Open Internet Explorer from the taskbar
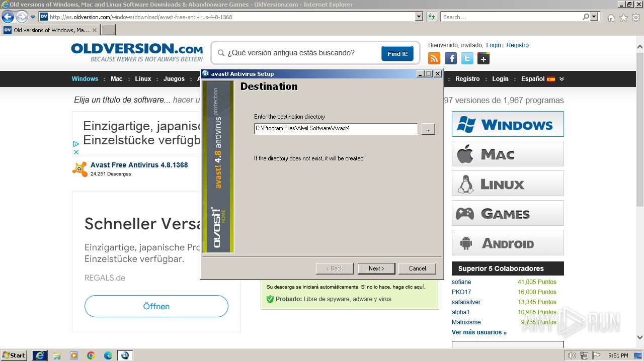 (x=40, y=355)
